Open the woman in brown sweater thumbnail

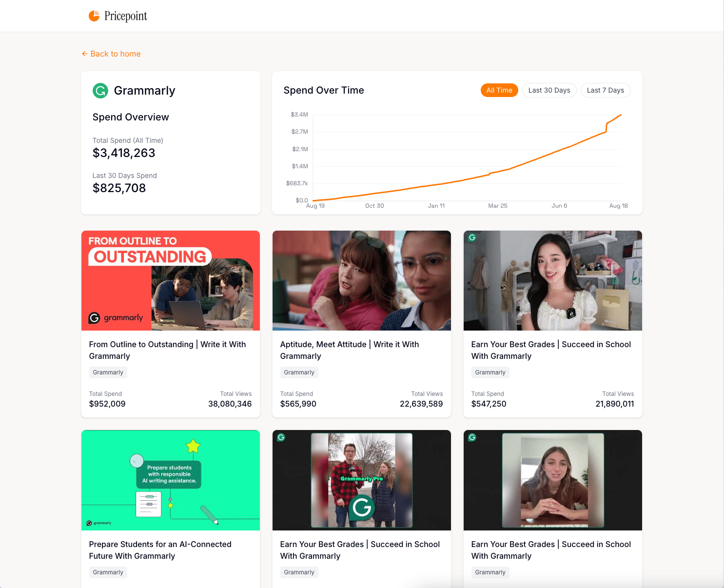(x=553, y=480)
